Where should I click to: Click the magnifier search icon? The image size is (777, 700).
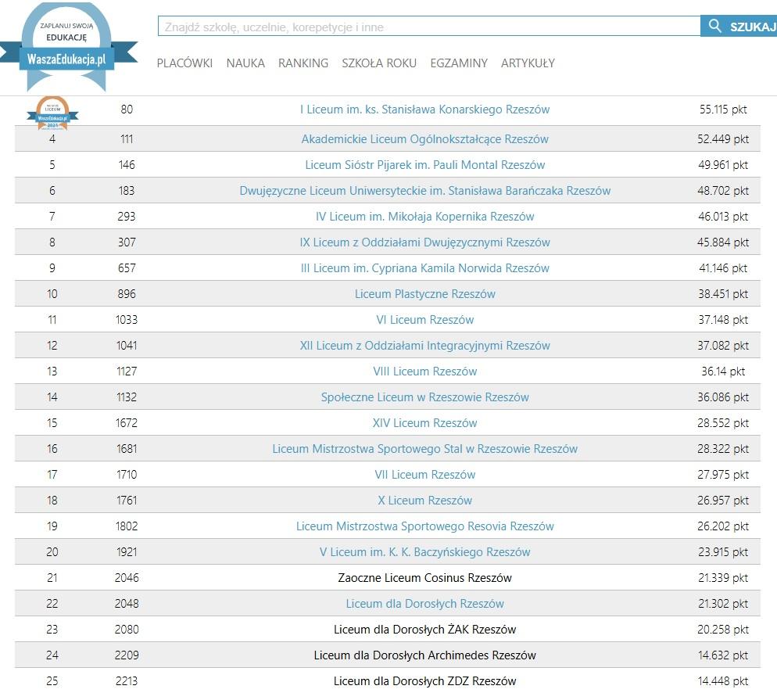714,27
